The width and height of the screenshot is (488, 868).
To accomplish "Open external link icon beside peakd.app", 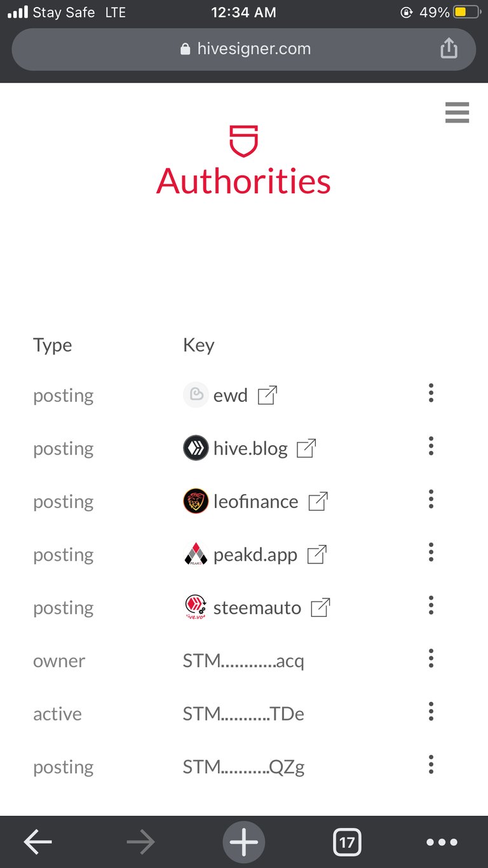I will pos(317,555).
